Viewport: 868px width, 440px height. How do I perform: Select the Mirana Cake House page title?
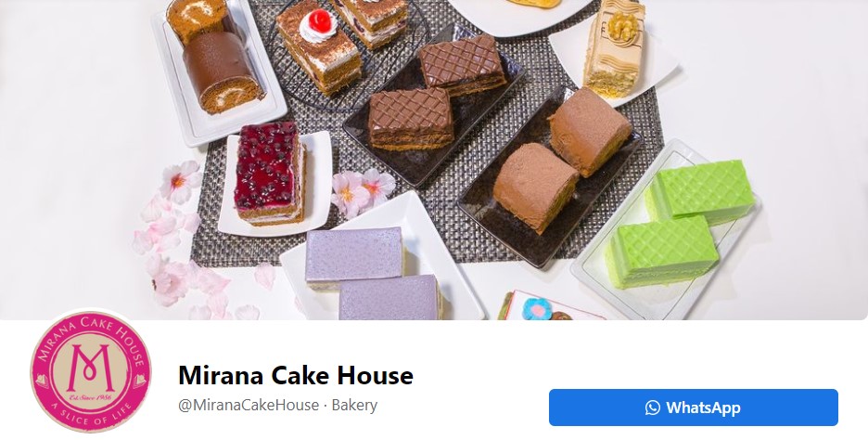pyautogui.click(x=296, y=375)
